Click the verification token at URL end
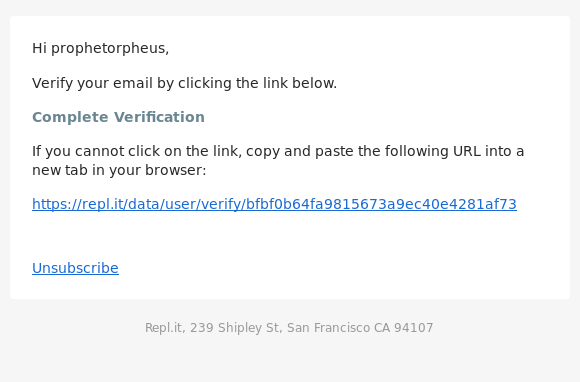580x382 pixels. 381,204
